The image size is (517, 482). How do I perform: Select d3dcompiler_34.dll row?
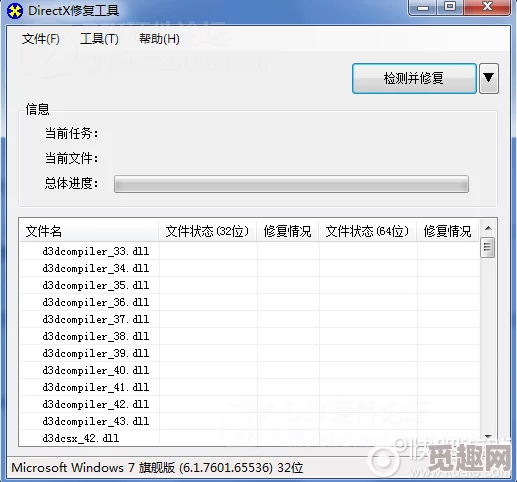[x=249, y=268]
